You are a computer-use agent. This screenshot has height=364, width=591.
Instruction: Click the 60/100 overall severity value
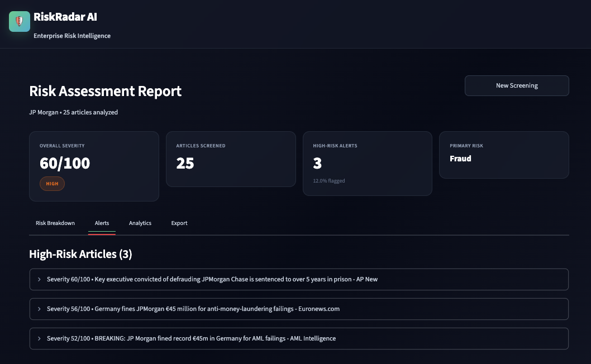[65, 163]
